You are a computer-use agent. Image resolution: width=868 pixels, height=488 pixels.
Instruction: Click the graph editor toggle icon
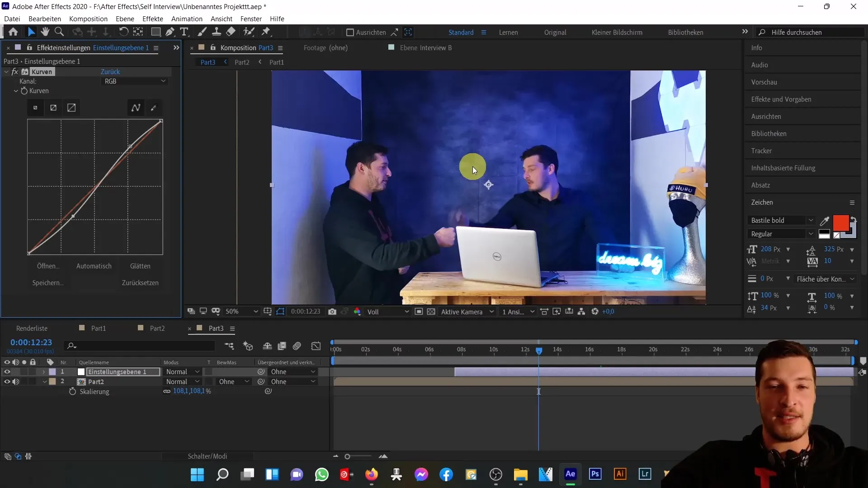[x=316, y=347]
